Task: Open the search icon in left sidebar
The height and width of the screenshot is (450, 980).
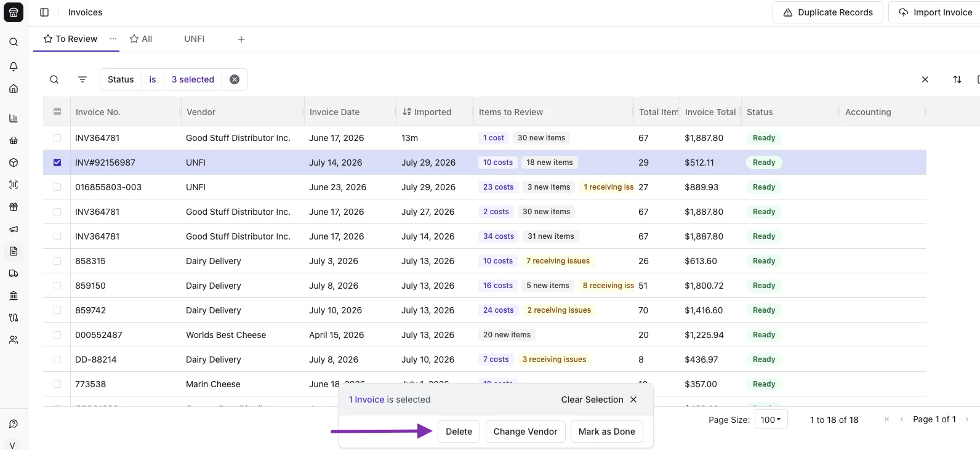Action: click(14, 42)
